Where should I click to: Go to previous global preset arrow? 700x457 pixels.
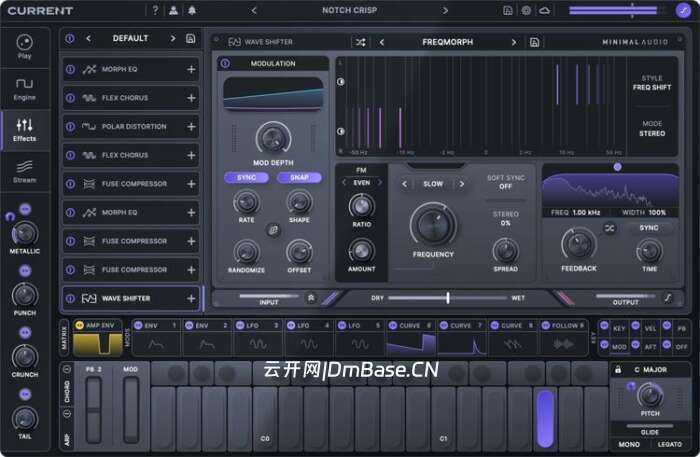(x=254, y=10)
